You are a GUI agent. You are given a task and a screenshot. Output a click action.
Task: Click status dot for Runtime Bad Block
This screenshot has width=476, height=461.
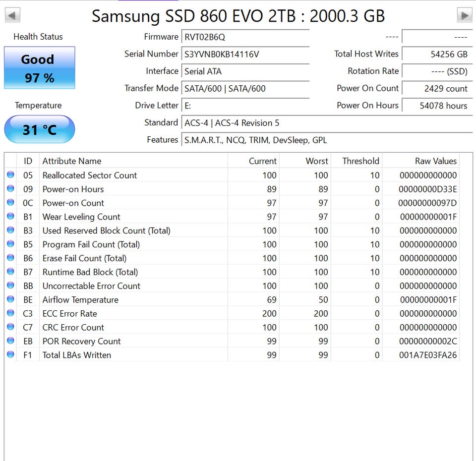click(x=10, y=271)
